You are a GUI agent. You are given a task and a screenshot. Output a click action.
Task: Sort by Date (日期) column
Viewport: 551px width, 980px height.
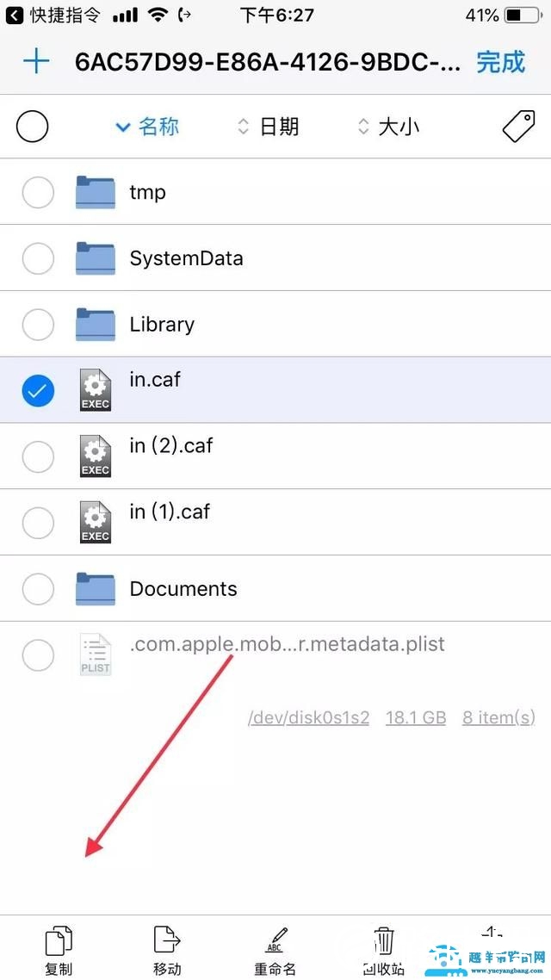tap(269, 127)
